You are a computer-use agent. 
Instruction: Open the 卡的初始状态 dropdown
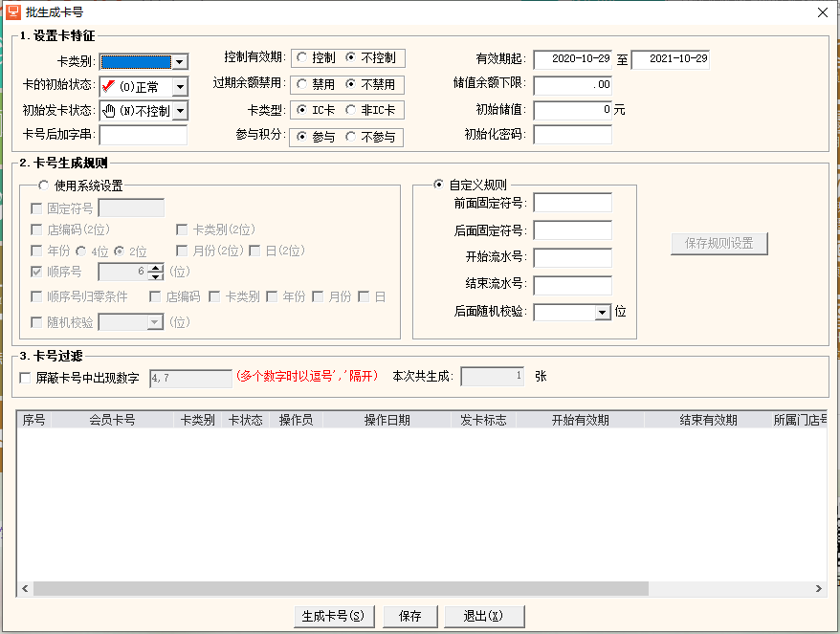tap(180, 86)
